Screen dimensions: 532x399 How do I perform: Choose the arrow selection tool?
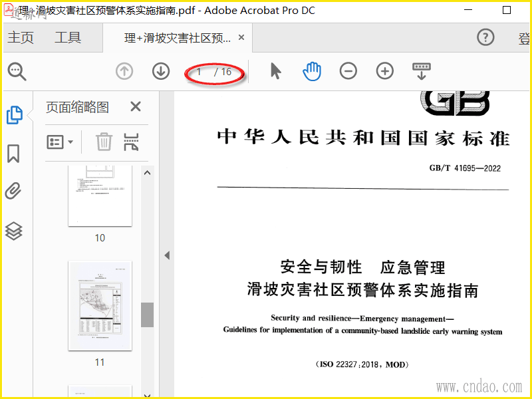click(x=276, y=71)
